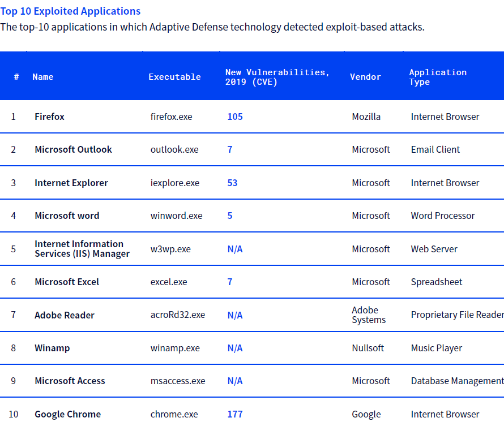This screenshot has height=422, width=504.
Task: Select the Firefox application name
Action: (x=49, y=117)
